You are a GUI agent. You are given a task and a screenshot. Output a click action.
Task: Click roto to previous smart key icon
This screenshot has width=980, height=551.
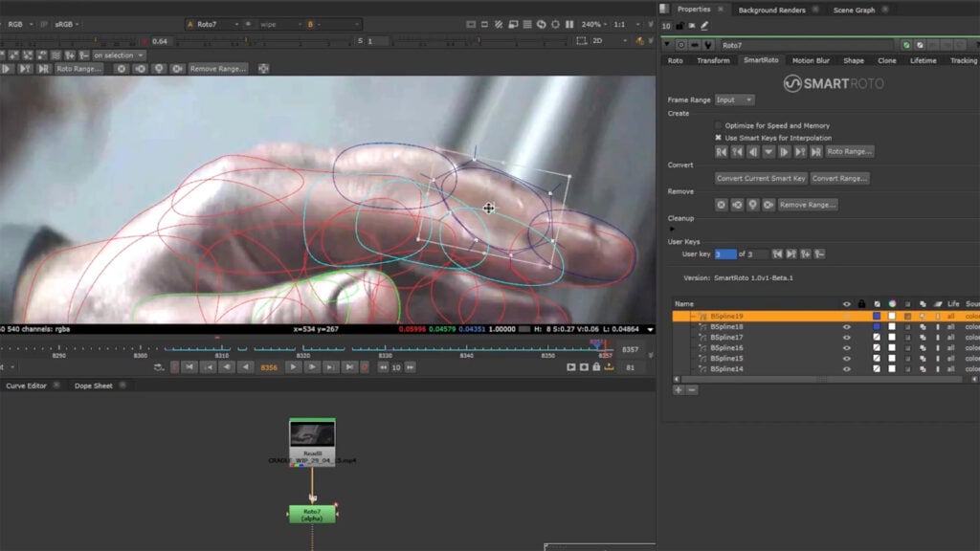[x=738, y=152]
